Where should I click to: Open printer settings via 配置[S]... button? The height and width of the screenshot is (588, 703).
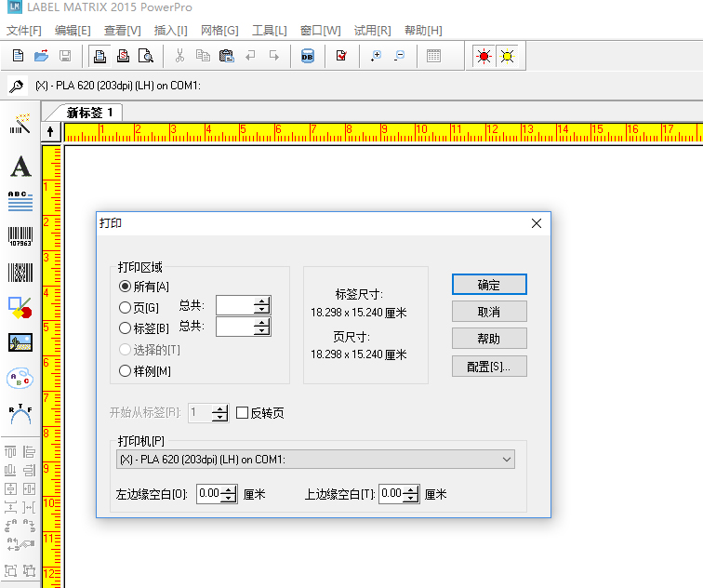pos(489,367)
